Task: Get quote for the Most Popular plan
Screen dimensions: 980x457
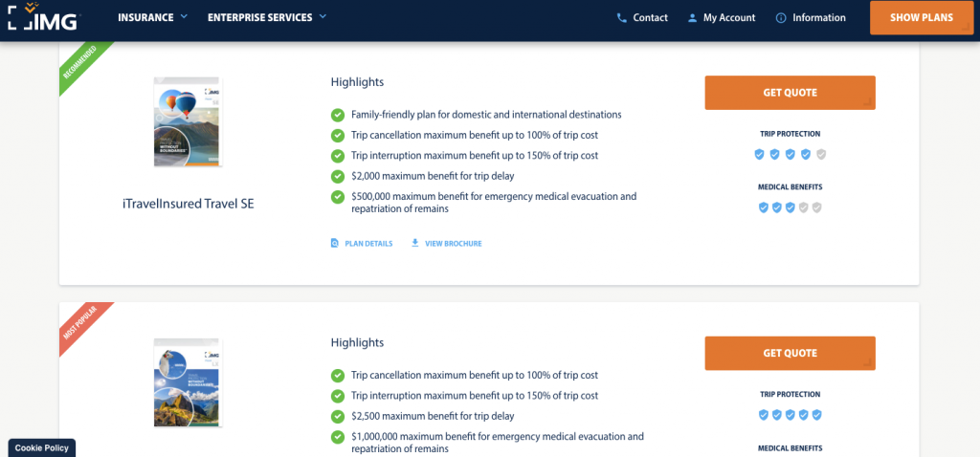Action: [x=790, y=353]
